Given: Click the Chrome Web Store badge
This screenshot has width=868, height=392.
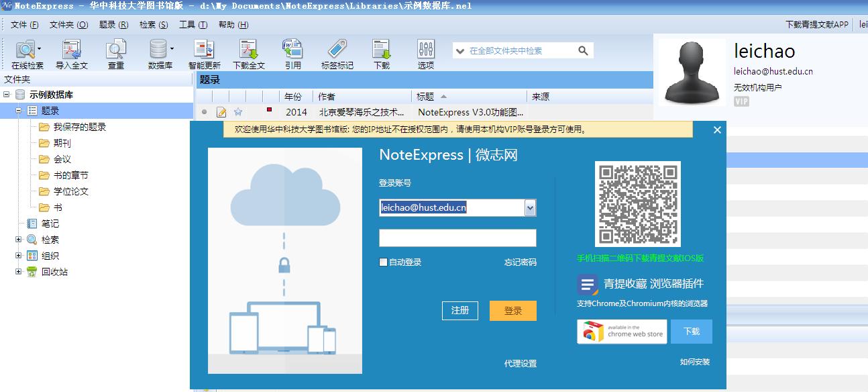Looking at the screenshot, I should tap(620, 332).
